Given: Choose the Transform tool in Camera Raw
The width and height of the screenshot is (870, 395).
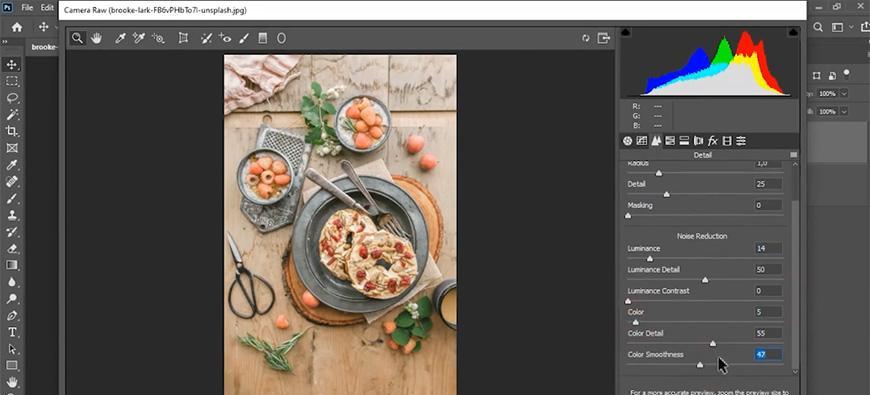Looking at the screenshot, I should [x=183, y=38].
